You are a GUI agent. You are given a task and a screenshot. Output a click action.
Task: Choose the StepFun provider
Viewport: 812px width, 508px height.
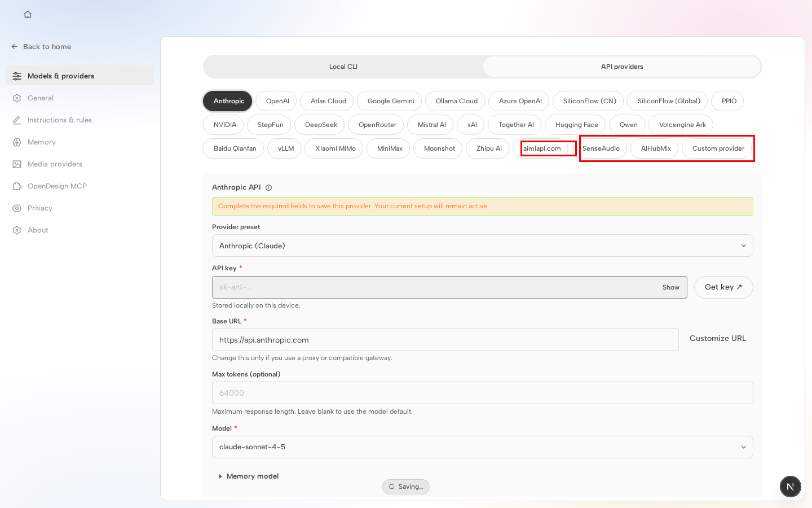coord(270,125)
